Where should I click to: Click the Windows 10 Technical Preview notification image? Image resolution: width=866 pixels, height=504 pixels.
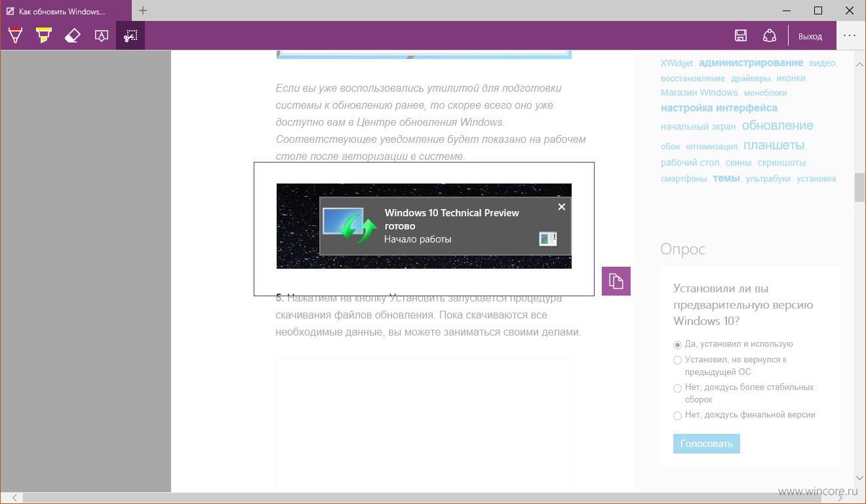pos(424,225)
